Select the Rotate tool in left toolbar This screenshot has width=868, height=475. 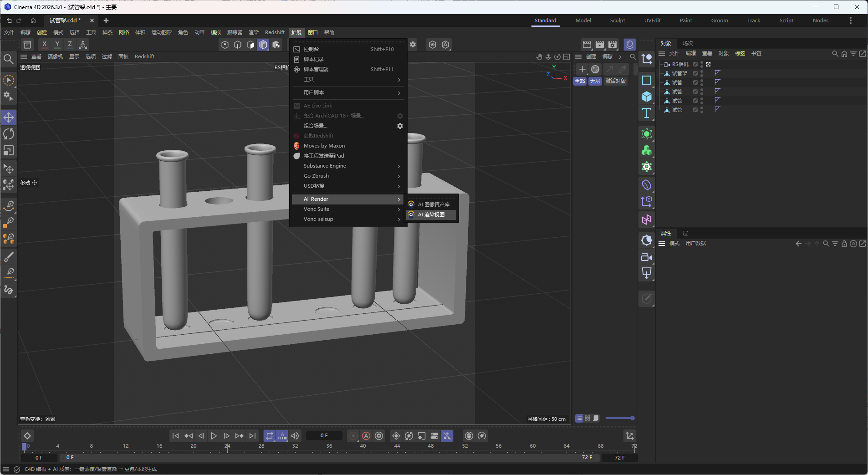click(9, 134)
